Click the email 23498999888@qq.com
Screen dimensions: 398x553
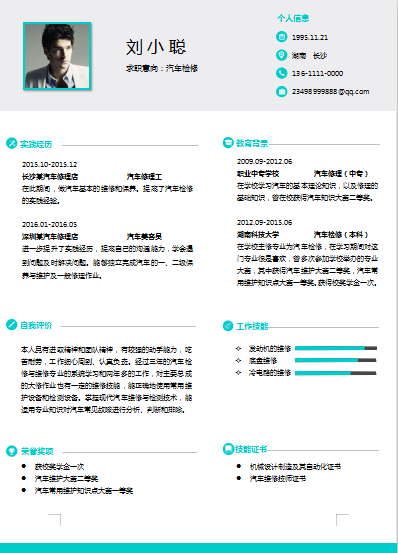coord(331,92)
